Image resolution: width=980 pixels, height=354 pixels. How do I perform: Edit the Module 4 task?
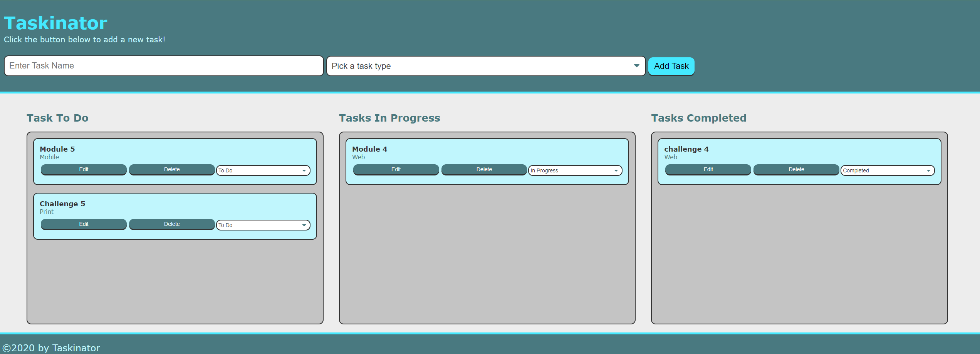tap(396, 170)
